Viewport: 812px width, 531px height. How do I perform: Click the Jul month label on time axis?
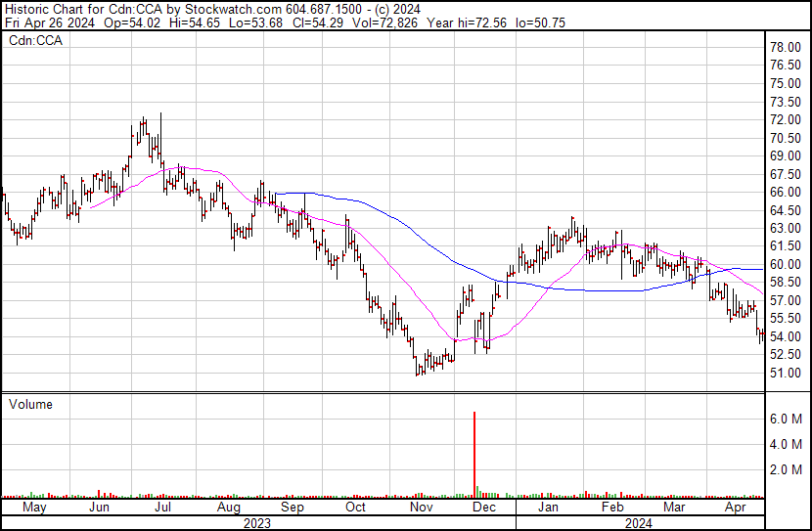pos(162,508)
